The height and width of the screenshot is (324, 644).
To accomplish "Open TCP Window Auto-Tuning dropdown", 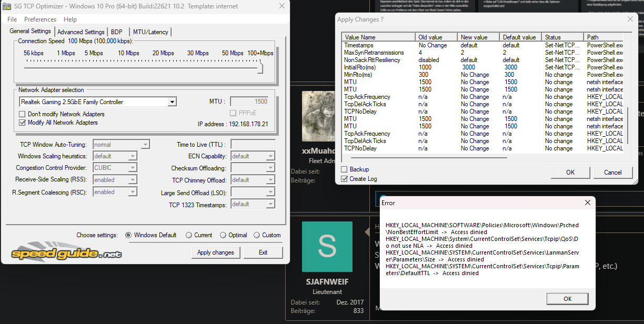I will pos(122,144).
